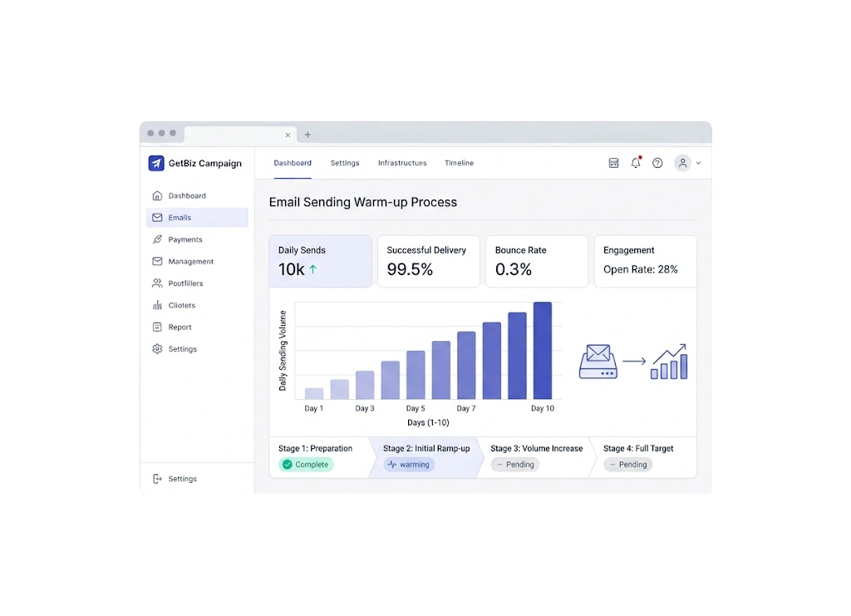Close the current browser tab
The width and height of the screenshot is (851, 616).
tap(288, 136)
